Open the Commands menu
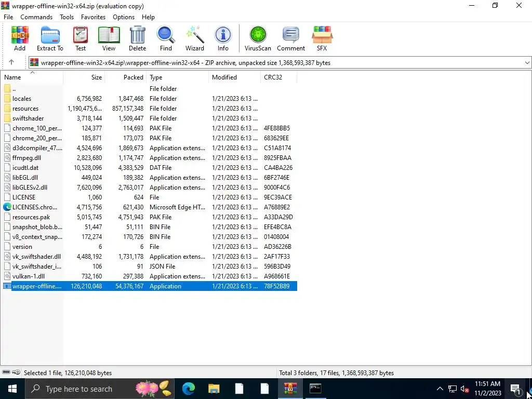 coord(36,17)
